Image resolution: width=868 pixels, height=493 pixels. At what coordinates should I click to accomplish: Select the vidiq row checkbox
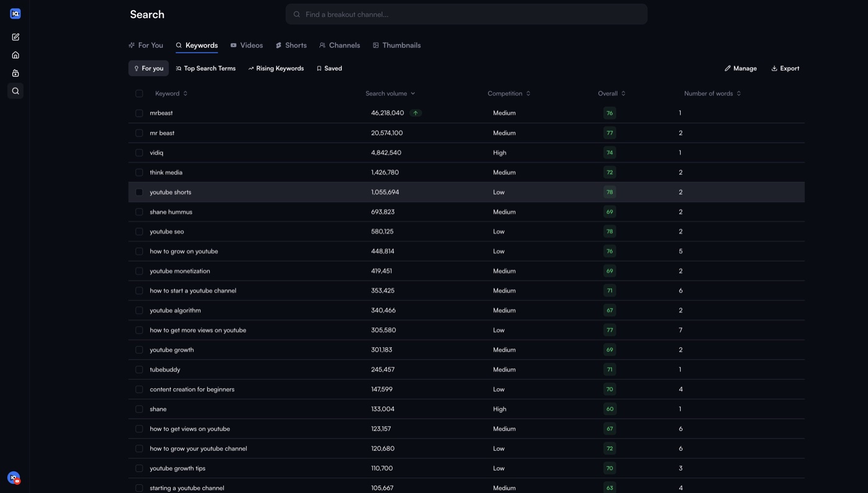(x=139, y=153)
